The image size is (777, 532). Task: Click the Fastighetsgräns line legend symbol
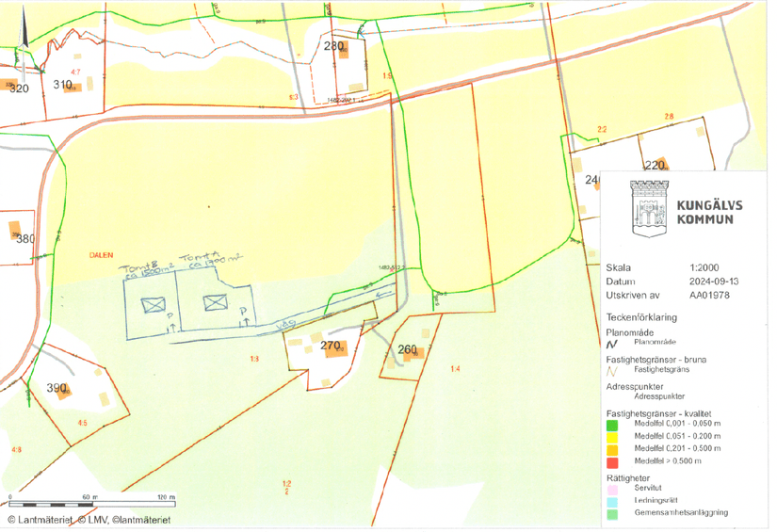(x=612, y=371)
